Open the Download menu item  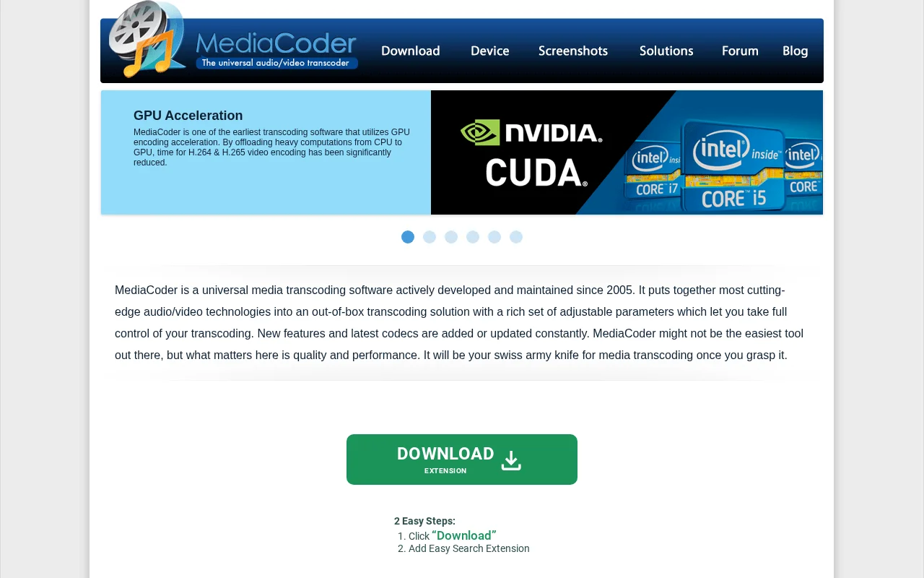(411, 51)
